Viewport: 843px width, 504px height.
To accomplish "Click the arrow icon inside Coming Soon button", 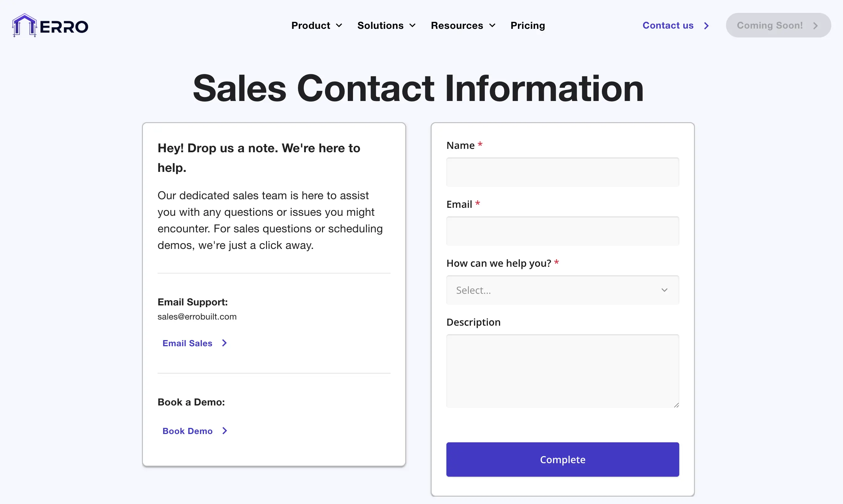I will pyautogui.click(x=815, y=25).
